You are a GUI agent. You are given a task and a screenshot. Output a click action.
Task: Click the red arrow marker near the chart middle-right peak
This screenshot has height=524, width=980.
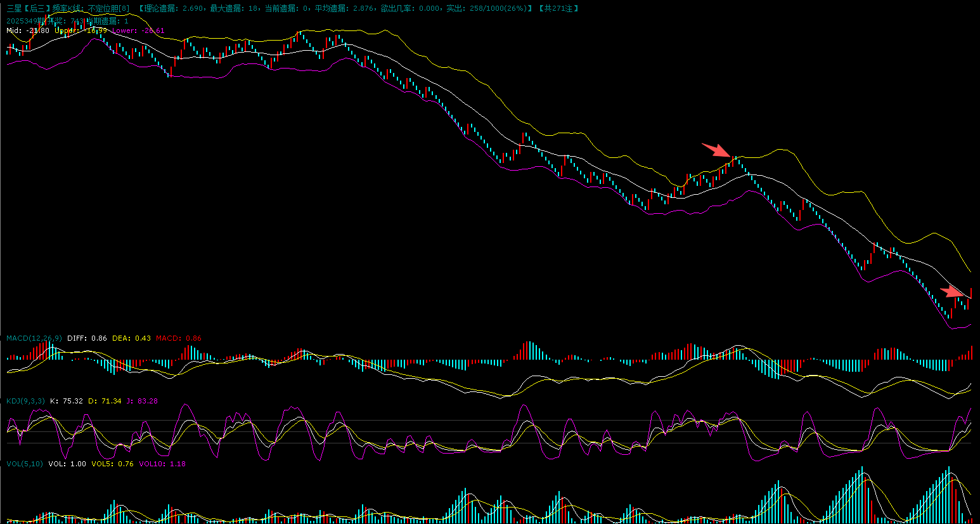click(x=716, y=150)
